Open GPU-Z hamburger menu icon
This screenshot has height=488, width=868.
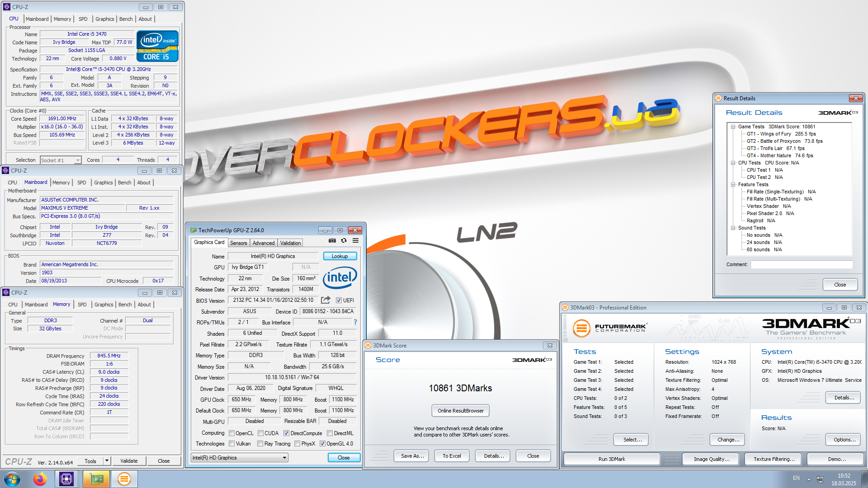coord(356,241)
